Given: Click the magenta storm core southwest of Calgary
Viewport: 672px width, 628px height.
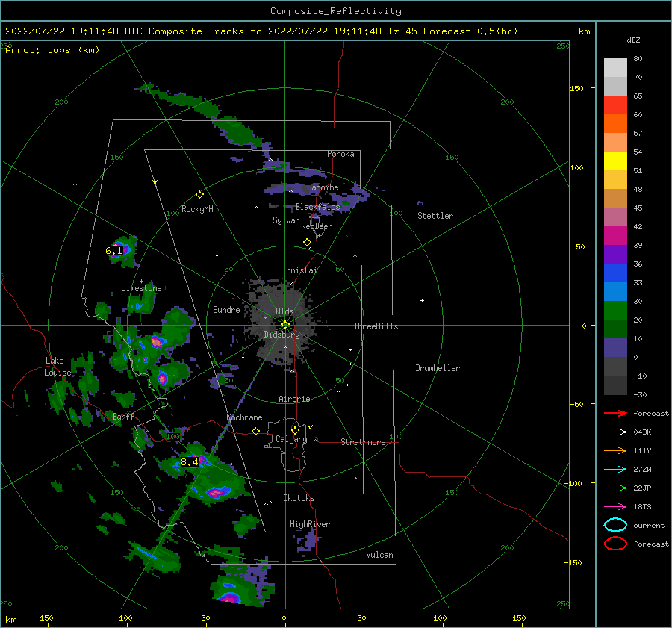Looking at the screenshot, I should coord(217,493).
